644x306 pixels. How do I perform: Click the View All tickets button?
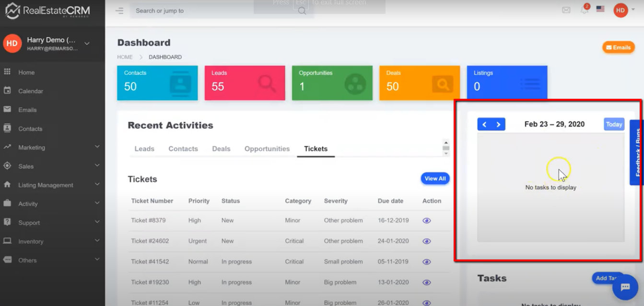[x=435, y=178]
